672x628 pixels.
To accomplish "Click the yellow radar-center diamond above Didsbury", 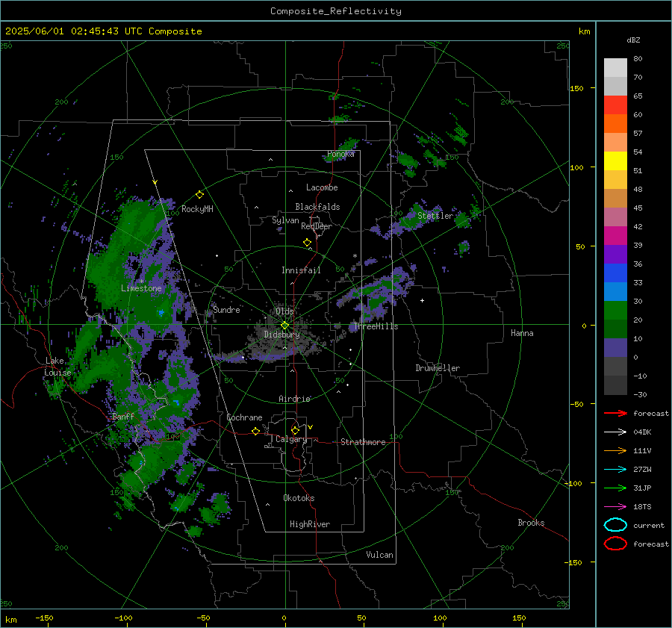I will pos(284,326).
